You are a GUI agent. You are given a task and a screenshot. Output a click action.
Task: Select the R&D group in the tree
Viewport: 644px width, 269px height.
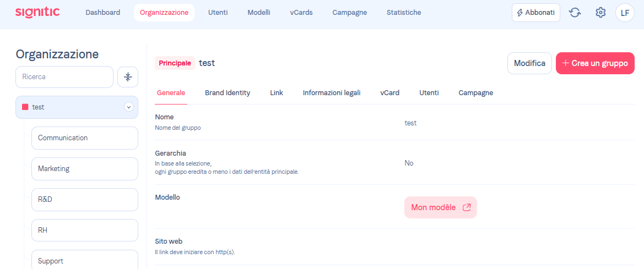(x=84, y=200)
